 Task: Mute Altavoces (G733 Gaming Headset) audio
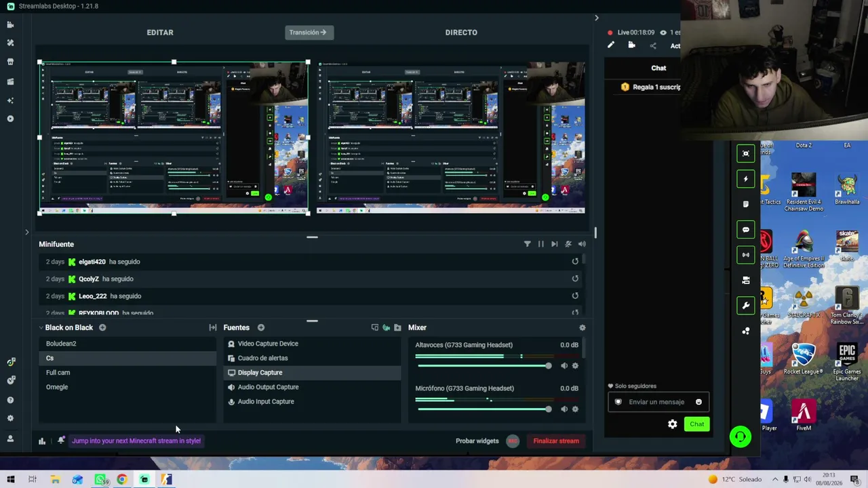[x=564, y=366]
